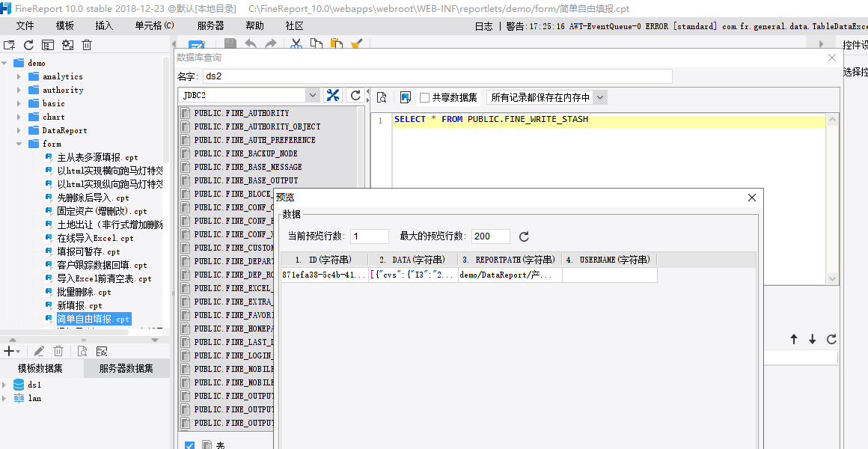Image resolution: width=868 pixels, height=449 pixels.
Task: Click the preview query icon above SQL editor
Action: 382,97
